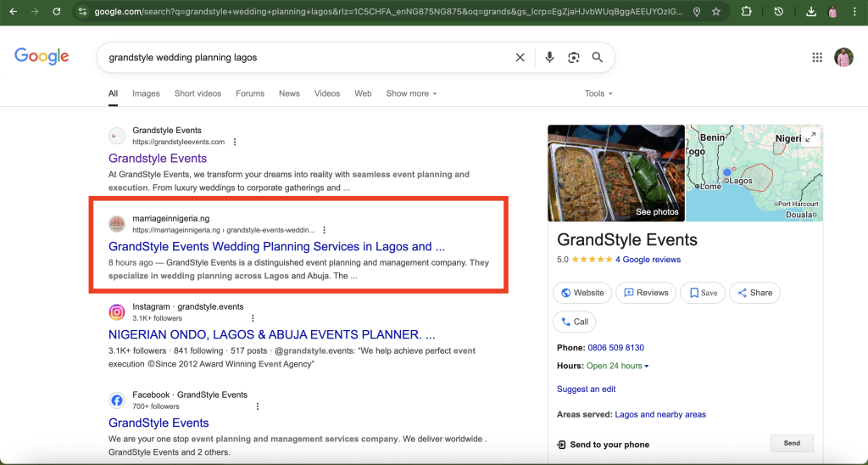This screenshot has height=465, width=868.
Task: Click the location pin icon in address bar
Action: 697,12
